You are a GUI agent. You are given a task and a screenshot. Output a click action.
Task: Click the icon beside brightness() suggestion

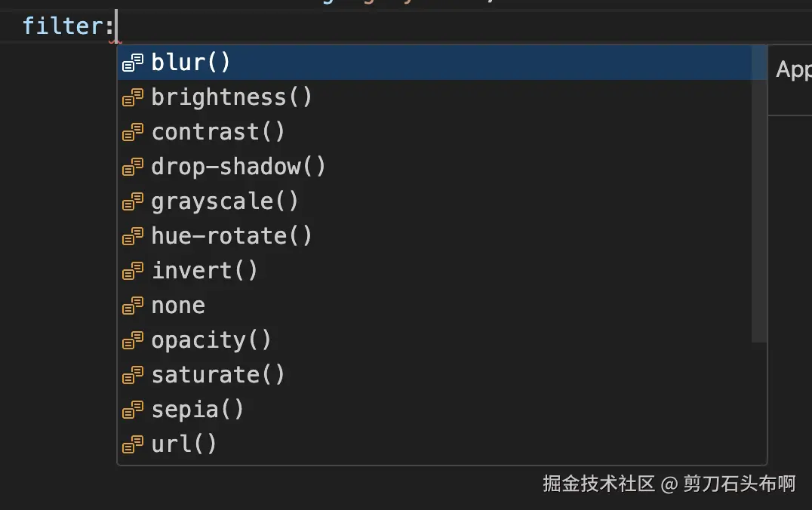point(133,97)
